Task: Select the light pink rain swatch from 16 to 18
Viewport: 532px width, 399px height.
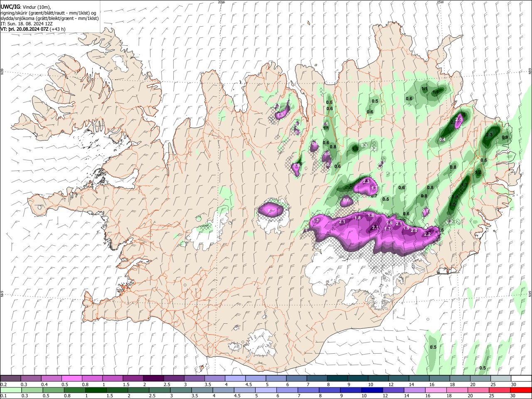Action: click(436, 390)
